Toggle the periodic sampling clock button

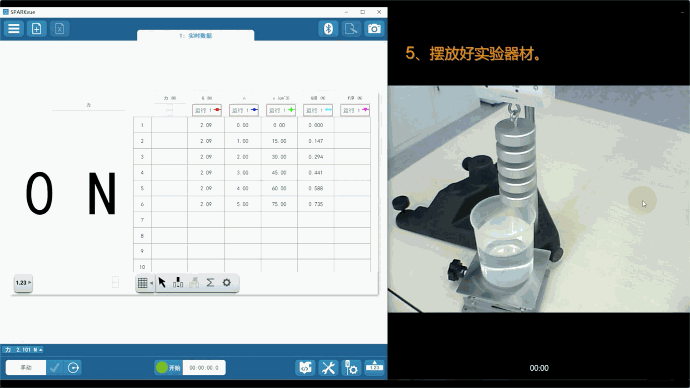coord(73,367)
